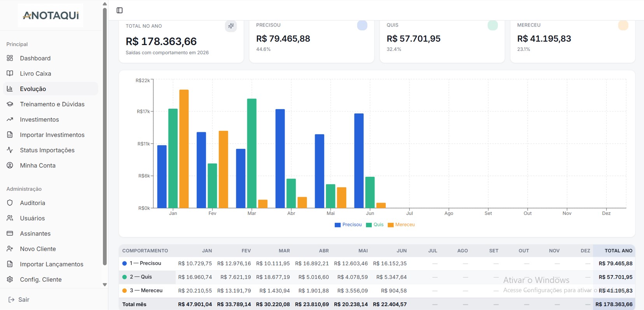Click the Auditoria shield icon
This screenshot has height=310, width=644.
click(10, 203)
